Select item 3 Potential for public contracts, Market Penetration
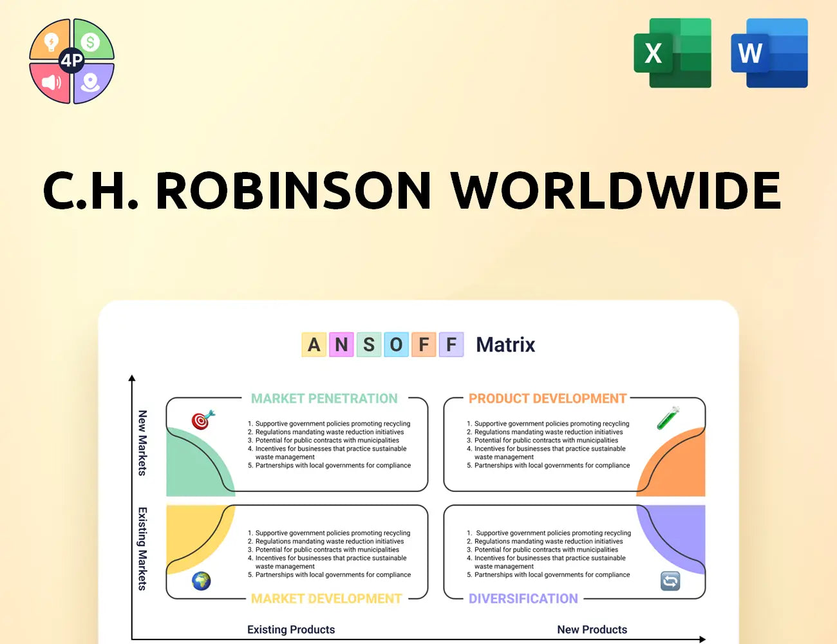This screenshot has width=837, height=644. [323, 440]
